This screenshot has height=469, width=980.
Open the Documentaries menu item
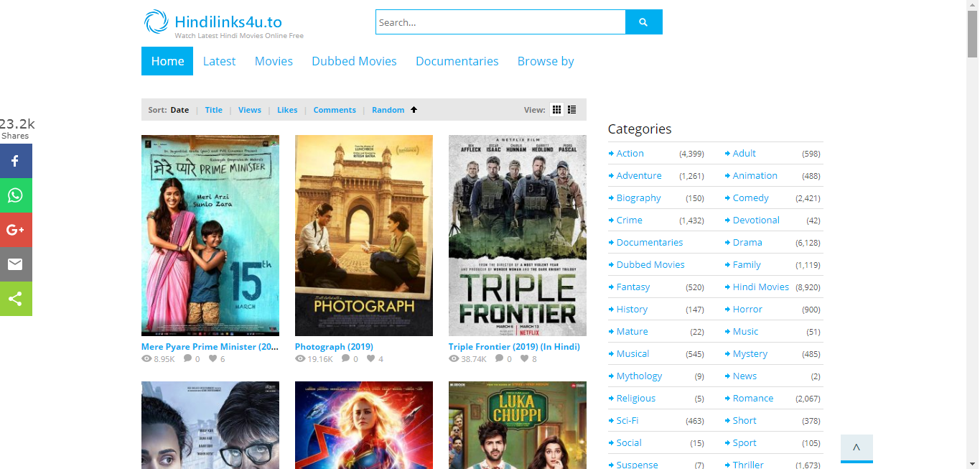457,61
